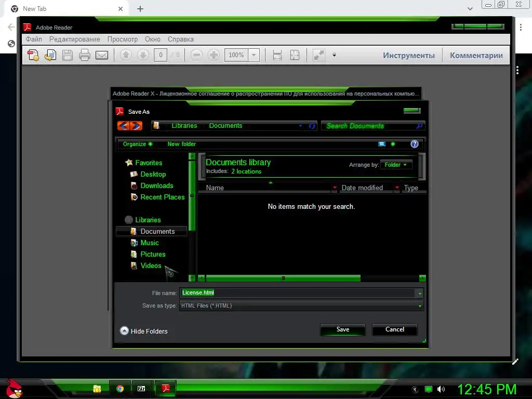532x399 pixels.
Task: Open the Редактирование menu
Action: point(75,39)
